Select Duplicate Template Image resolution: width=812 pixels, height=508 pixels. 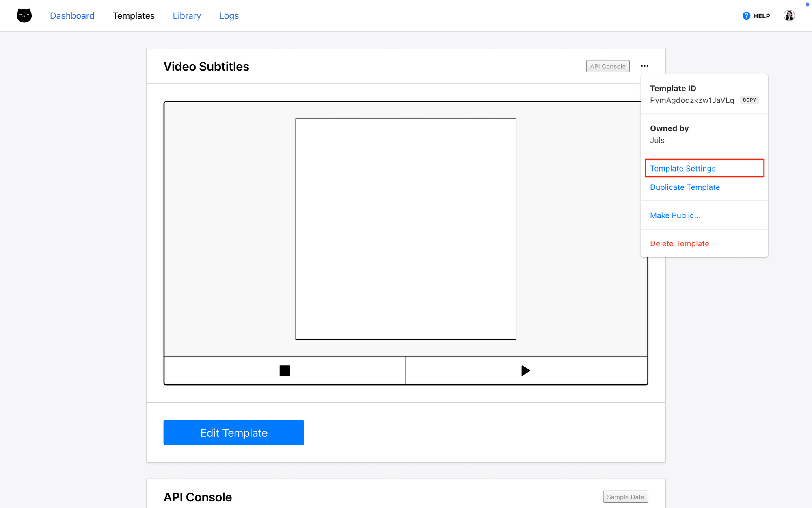tap(685, 187)
